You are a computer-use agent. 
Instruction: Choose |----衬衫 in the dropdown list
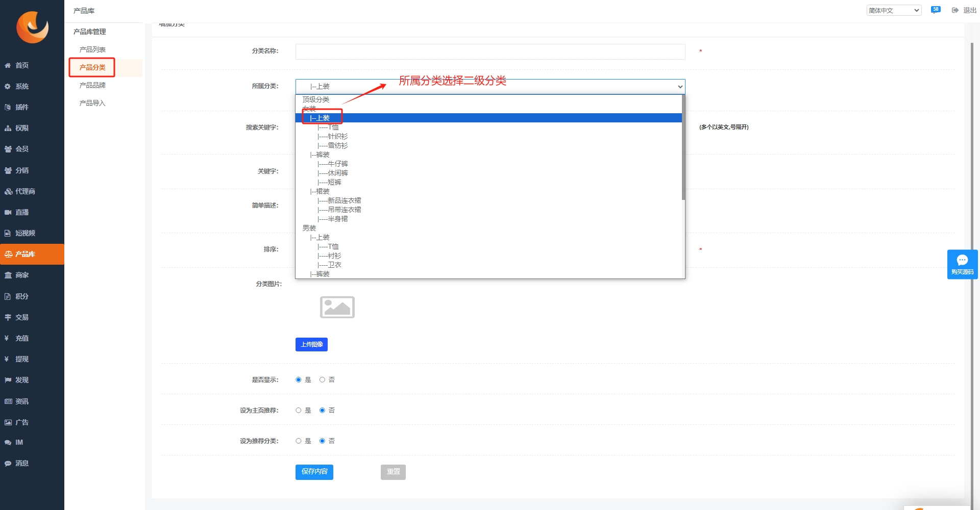pos(488,256)
